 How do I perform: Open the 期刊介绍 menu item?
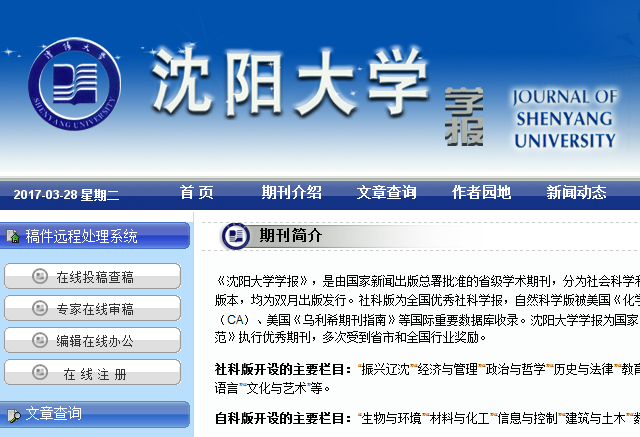pyautogui.click(x=291, y=192)
